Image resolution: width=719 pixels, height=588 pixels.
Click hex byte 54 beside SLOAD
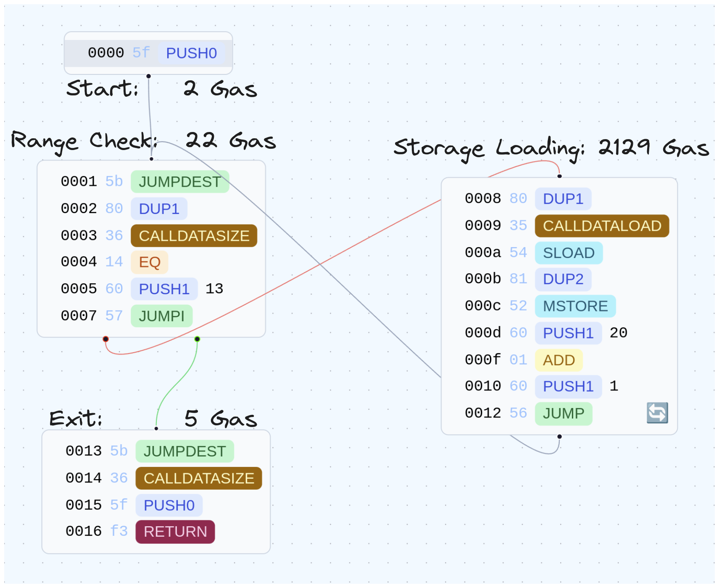[518, 252]
